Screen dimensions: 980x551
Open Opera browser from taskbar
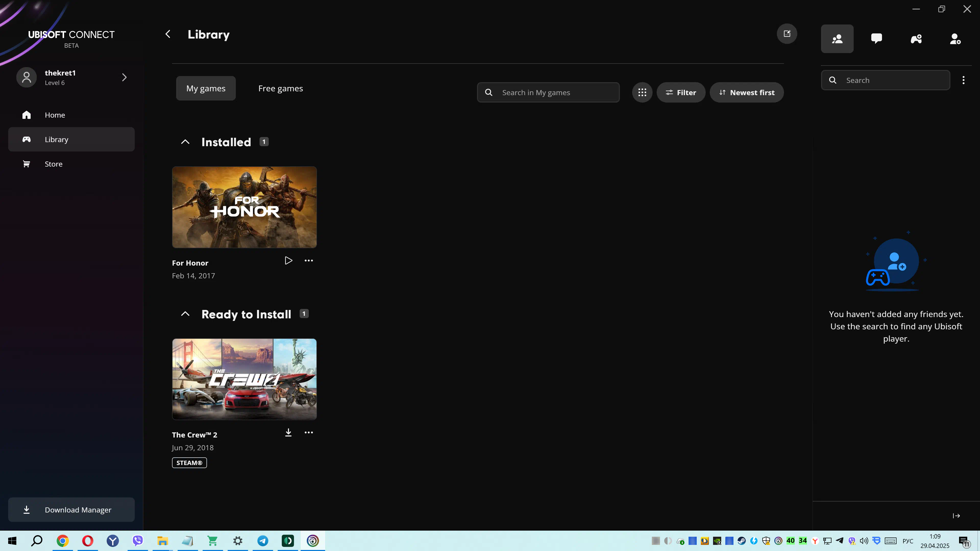click(88, 541)
